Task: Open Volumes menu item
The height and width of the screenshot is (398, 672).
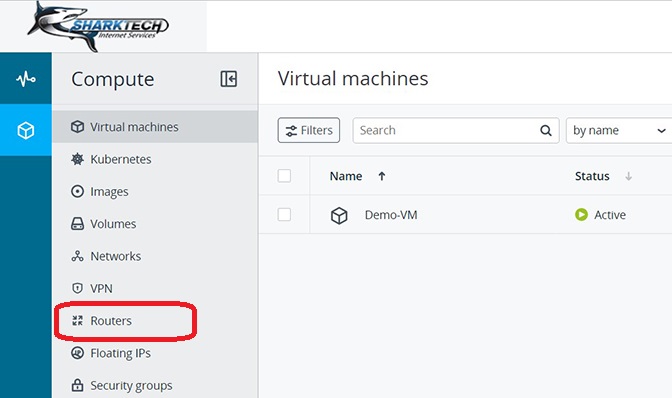Action: pos(155,224)
